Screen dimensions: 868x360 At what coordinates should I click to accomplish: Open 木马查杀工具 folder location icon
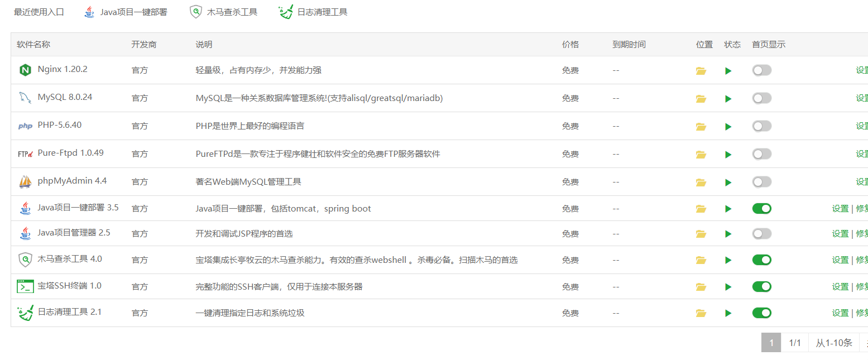(701, 260)
